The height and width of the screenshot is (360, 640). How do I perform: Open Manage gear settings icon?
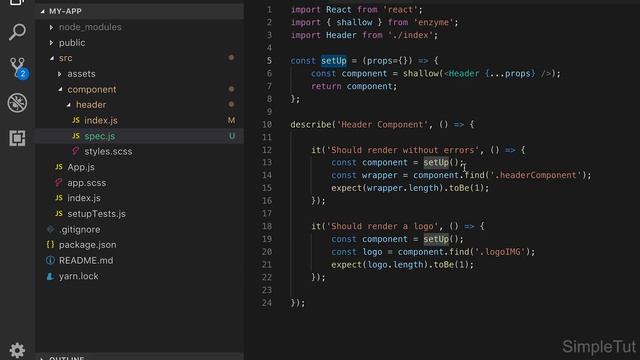[x=17, y=350]
